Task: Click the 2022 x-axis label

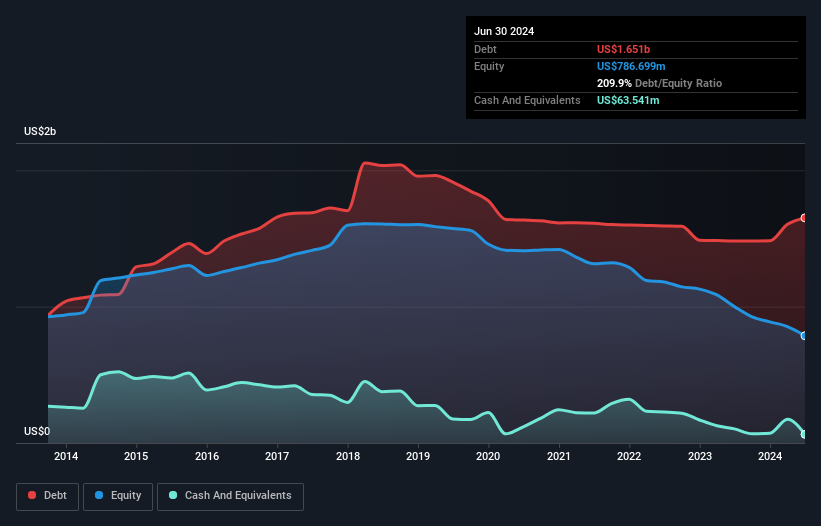Action: 629,456
